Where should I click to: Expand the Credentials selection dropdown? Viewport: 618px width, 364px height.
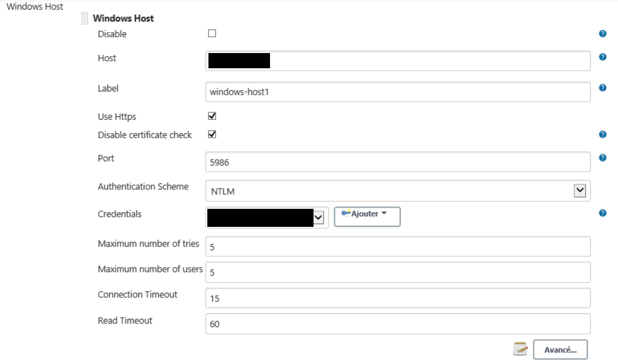(x=319, y=218)
